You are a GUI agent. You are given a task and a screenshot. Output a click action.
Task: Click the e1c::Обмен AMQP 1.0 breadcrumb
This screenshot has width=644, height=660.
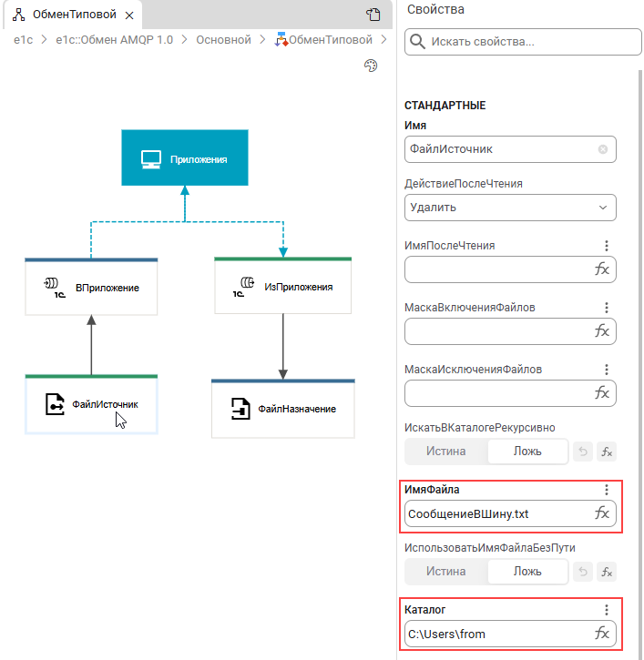(113, 40)
